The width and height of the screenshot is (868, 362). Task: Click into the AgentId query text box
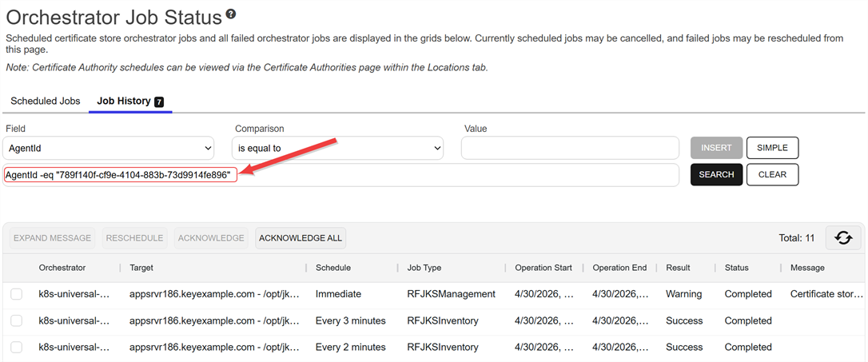(341, 175)
